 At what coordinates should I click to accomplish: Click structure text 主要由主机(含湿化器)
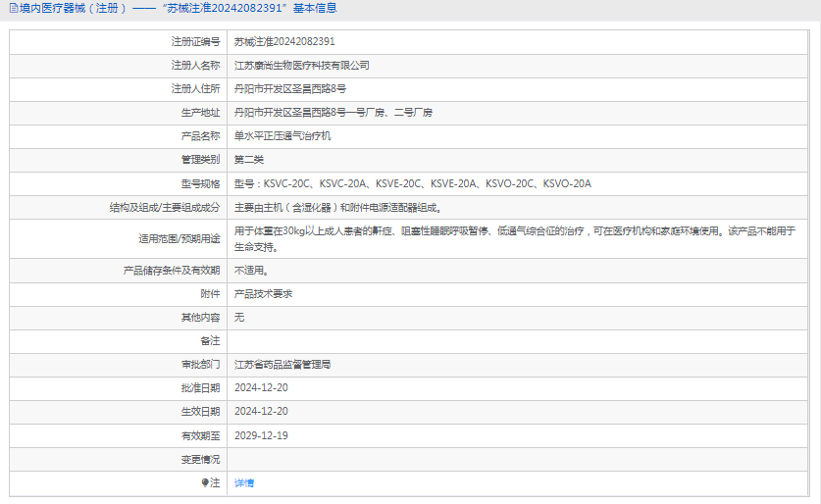(339, 208)
